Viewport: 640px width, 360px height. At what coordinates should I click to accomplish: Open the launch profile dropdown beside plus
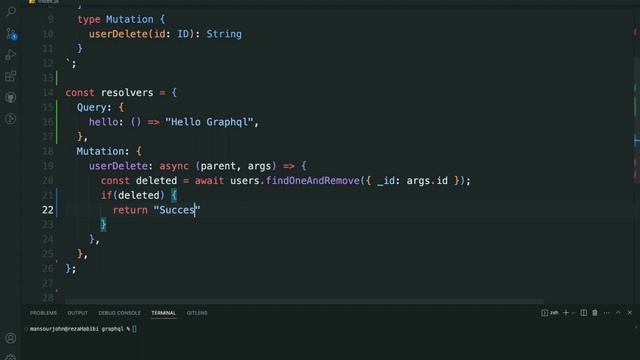pyautogui.click(x=573, y=313)
